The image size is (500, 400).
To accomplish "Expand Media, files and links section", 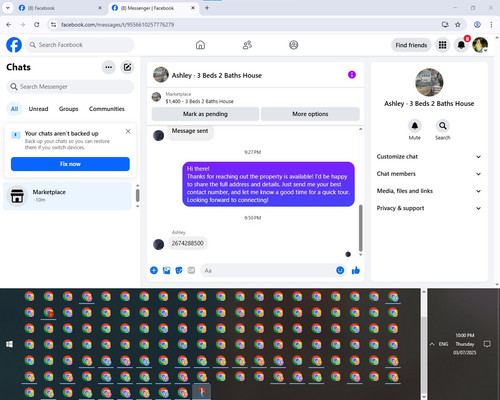I will coord(429,191).
